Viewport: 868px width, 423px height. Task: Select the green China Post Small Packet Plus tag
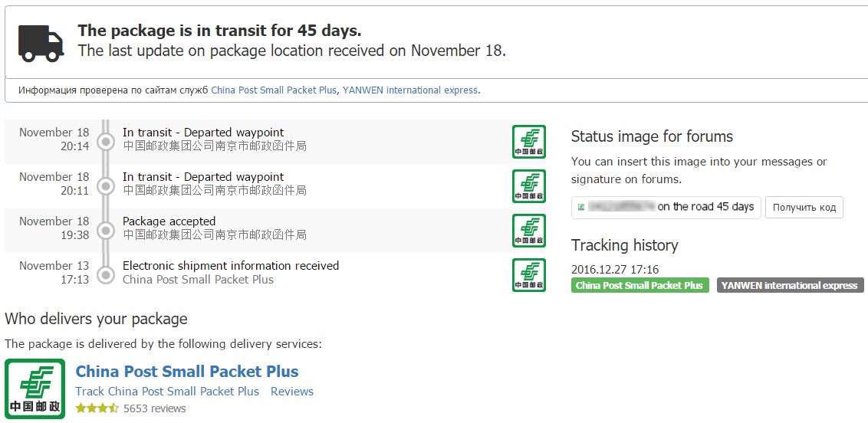639,285
